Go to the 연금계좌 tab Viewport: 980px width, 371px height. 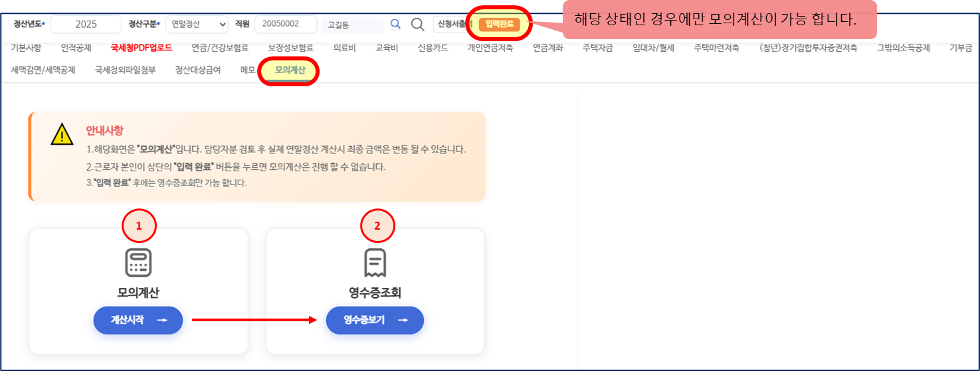point(548,48)
